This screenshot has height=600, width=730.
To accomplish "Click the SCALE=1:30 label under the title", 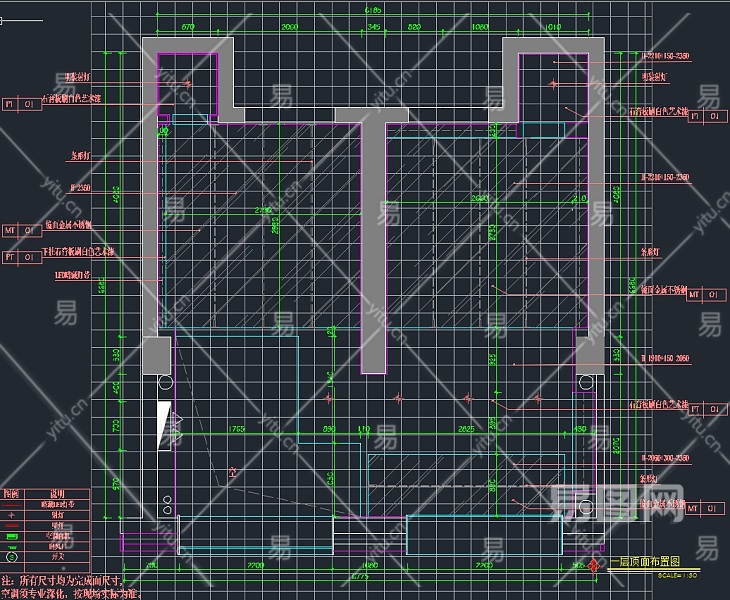I will point(677,575).
